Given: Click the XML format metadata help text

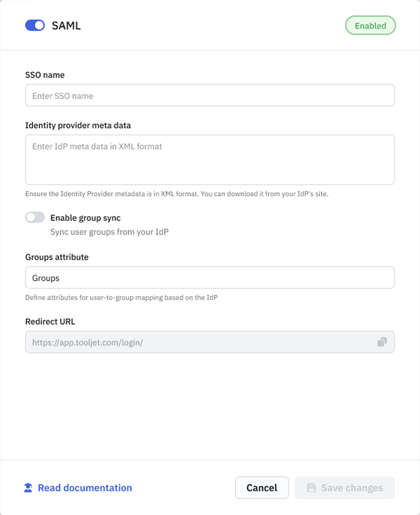Looking at the screenshot, I should [x=177, y=194].
